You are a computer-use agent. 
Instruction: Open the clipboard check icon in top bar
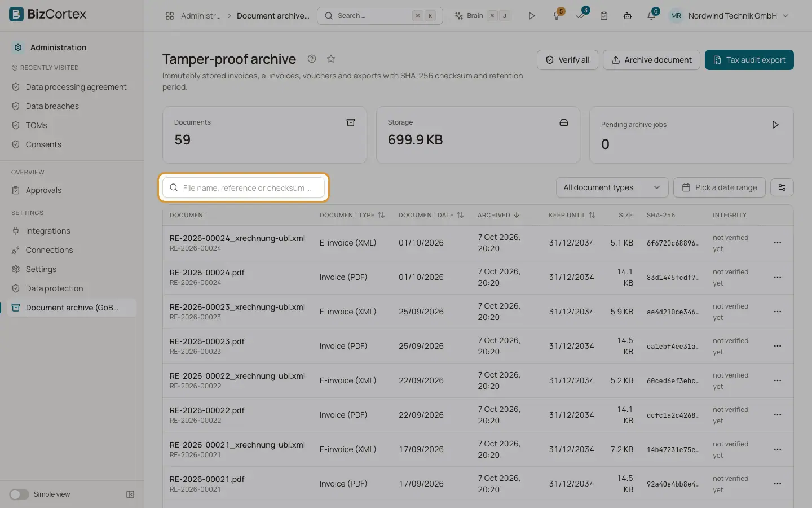point(604,16)
